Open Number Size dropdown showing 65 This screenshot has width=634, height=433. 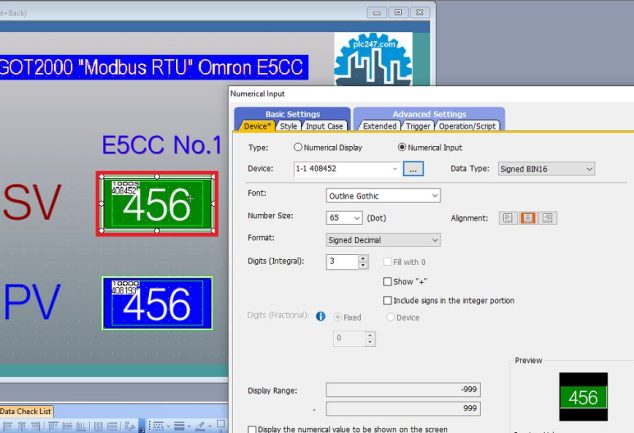(x=344, y=218)
